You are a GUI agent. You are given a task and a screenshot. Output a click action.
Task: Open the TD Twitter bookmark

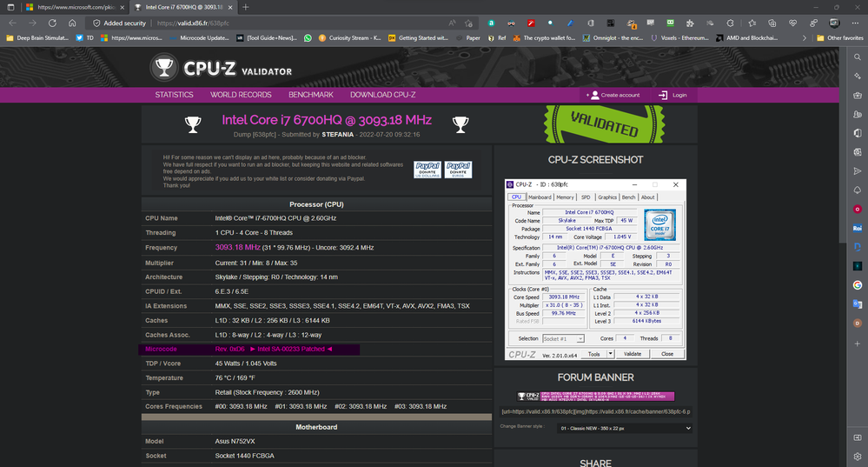pyautogui.click(x=84, y=37)
